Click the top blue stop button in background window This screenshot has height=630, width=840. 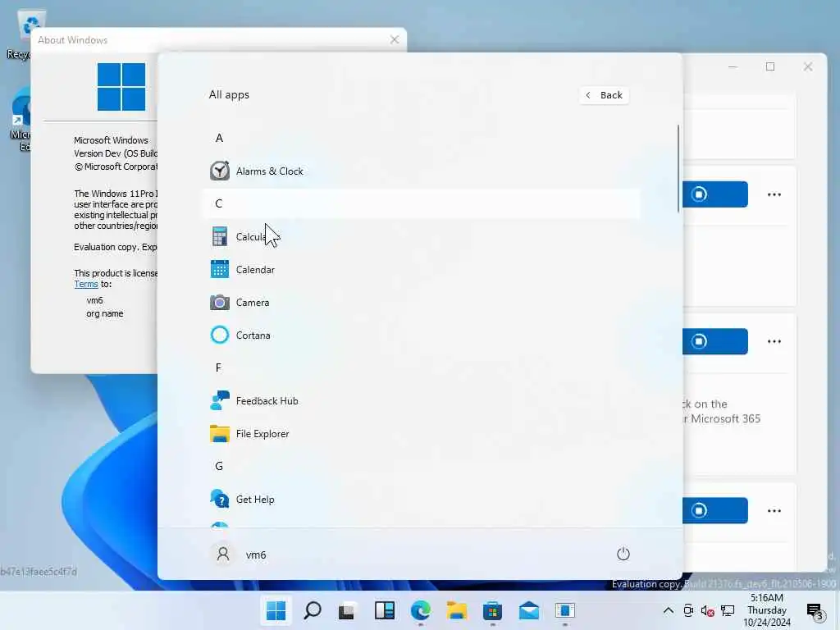(714, 194)
